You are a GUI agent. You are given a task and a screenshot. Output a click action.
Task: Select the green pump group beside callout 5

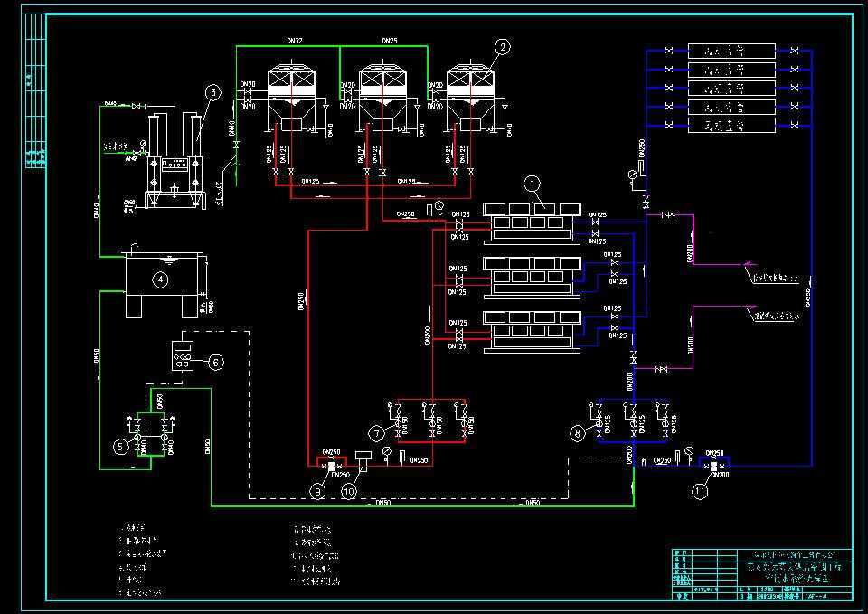pos(151,435)
